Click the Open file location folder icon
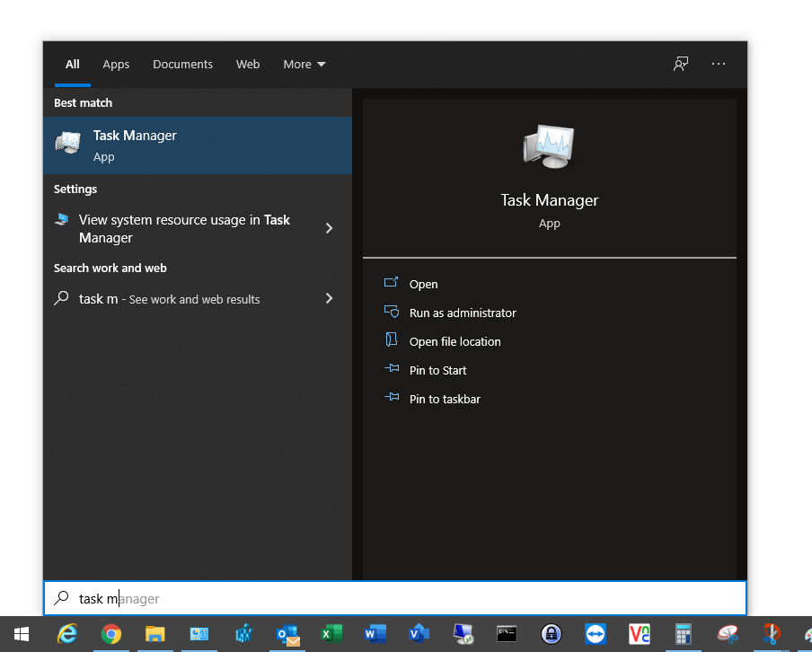Screen dimensions: 812x652 click(x=392, y=339)
